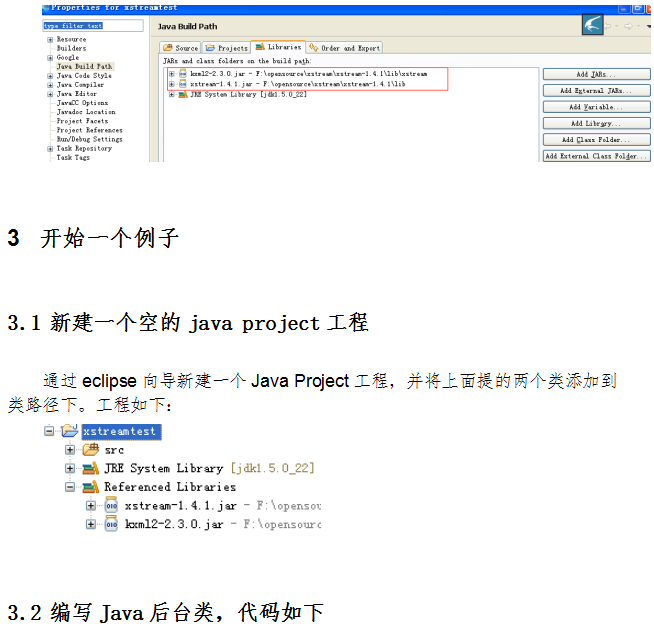Click the Referenced Libraries icon

click(x=90, y=487)
